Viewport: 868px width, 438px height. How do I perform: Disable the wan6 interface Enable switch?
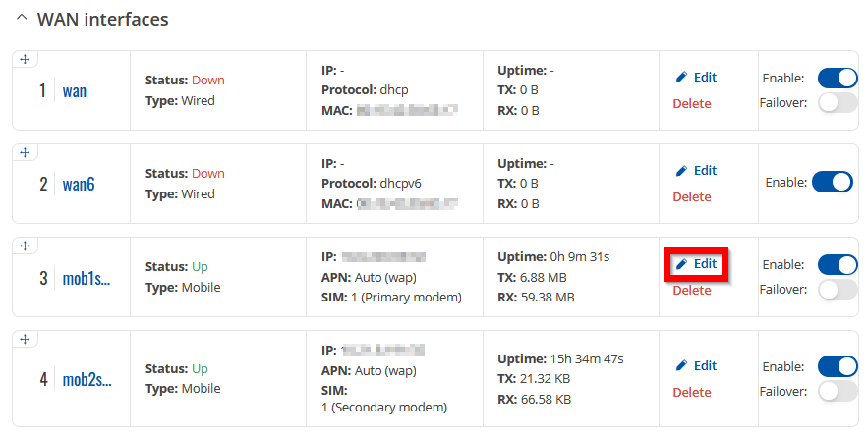pyautogui.click(x=833, y=182)
